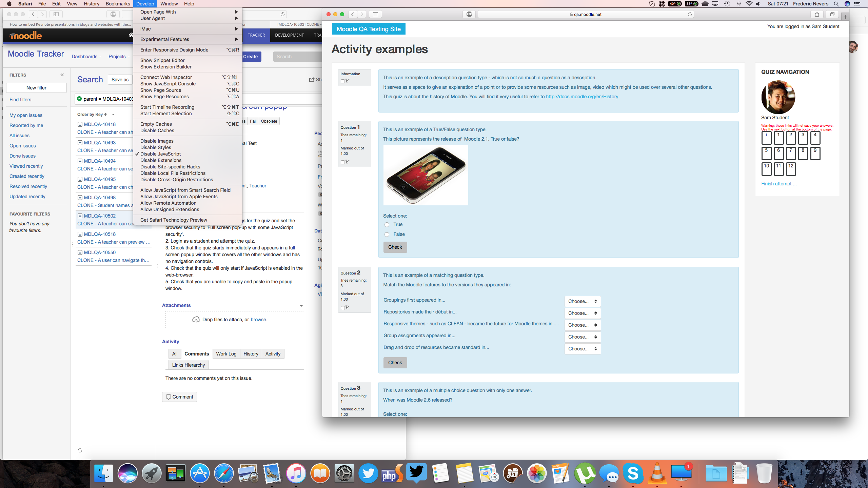Open Skype icon in Dock
The height and width of the screenshot is (488, 868).
(x=633, y=473)
